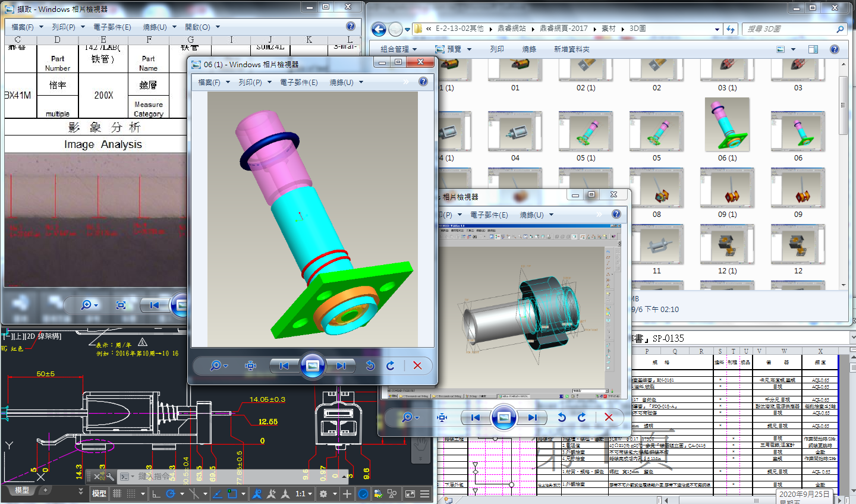The image size is (856, 504).
Task: Rotate clockwise in the 06 (1) viewer
Action: coord(391,366)
